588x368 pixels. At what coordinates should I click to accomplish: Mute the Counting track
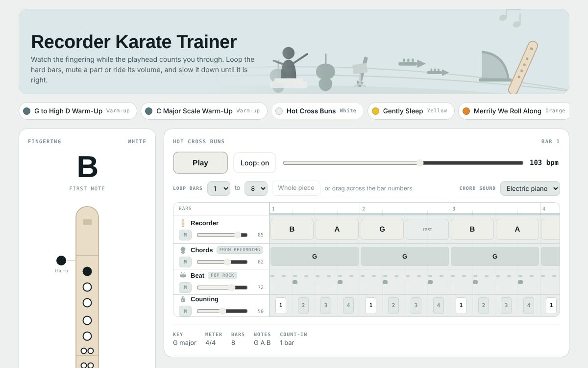point(185,311)
